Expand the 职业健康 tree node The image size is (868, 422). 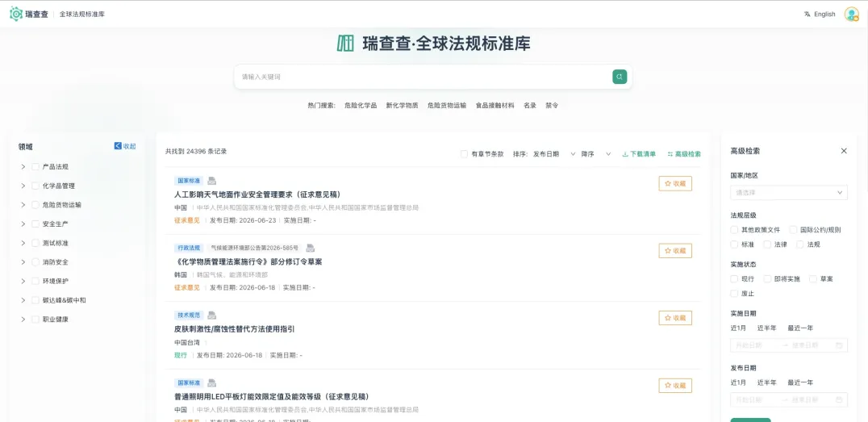tap(23, 319)
